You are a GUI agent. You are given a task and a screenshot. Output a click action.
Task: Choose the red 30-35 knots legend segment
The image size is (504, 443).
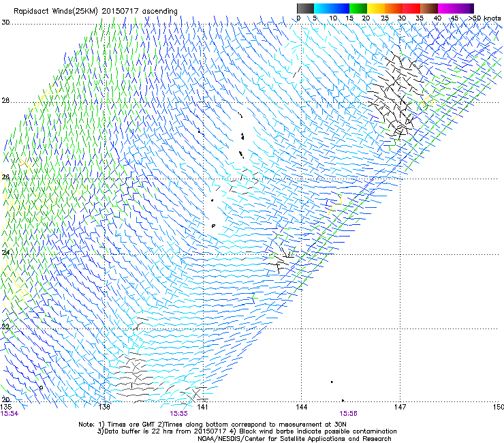click(x=411, y=8)
